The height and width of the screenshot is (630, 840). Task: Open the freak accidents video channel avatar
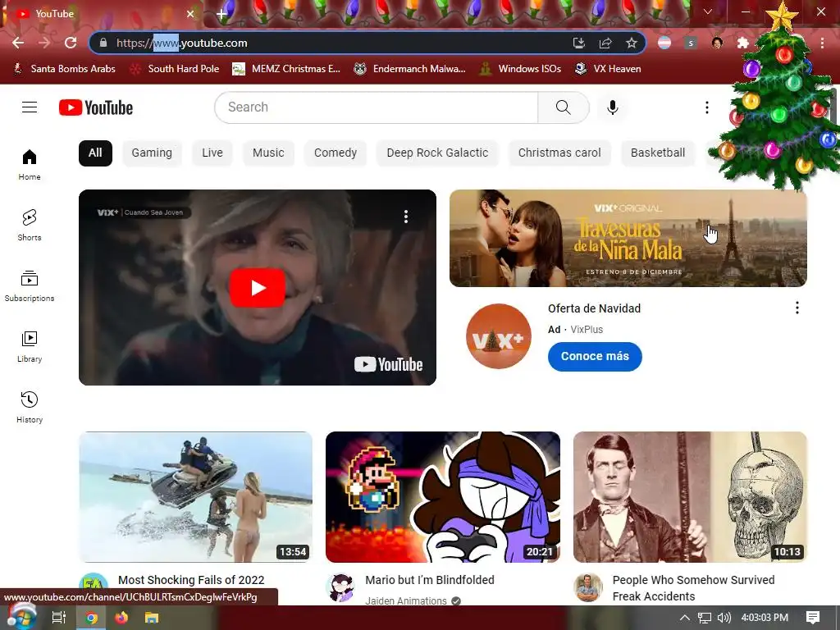[587, 587]
